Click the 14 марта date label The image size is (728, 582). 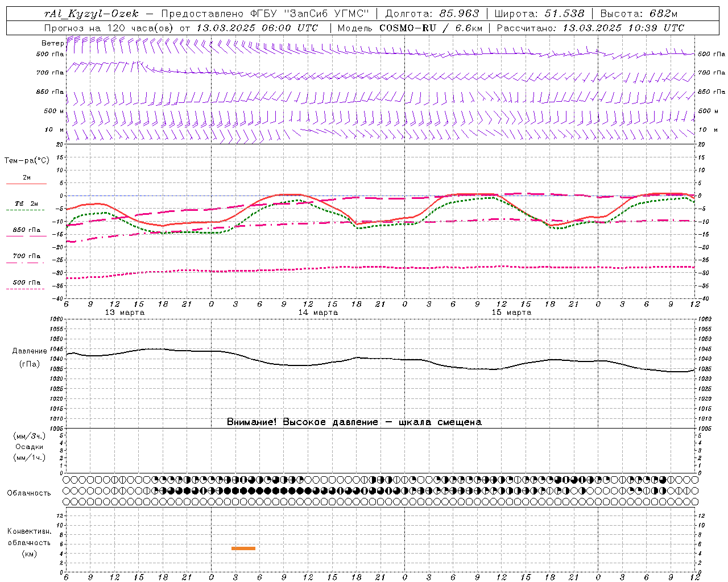(318, 313)
